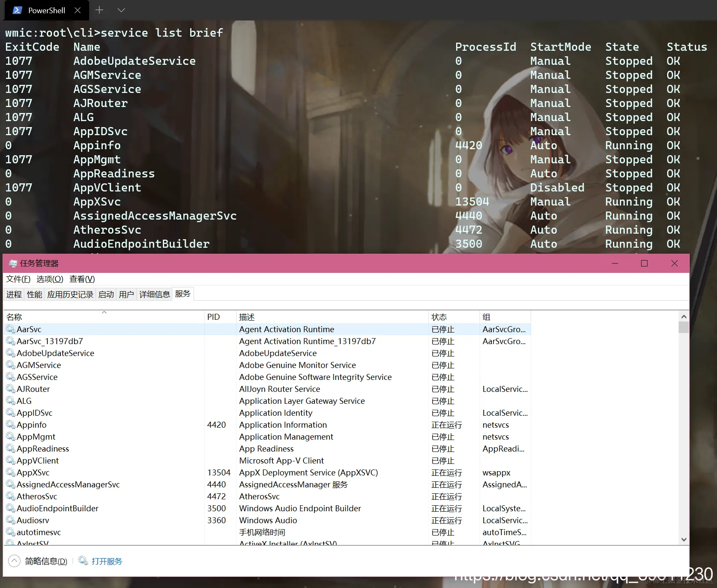Click the gear icon beside 打开服务
The width and height of the screenshot is (717, 588).
(x=83, y=561)
